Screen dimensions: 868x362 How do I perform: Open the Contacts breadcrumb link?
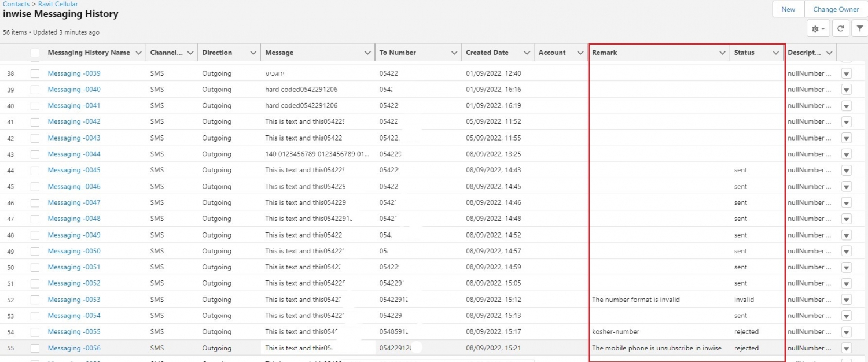click(16, 4)
